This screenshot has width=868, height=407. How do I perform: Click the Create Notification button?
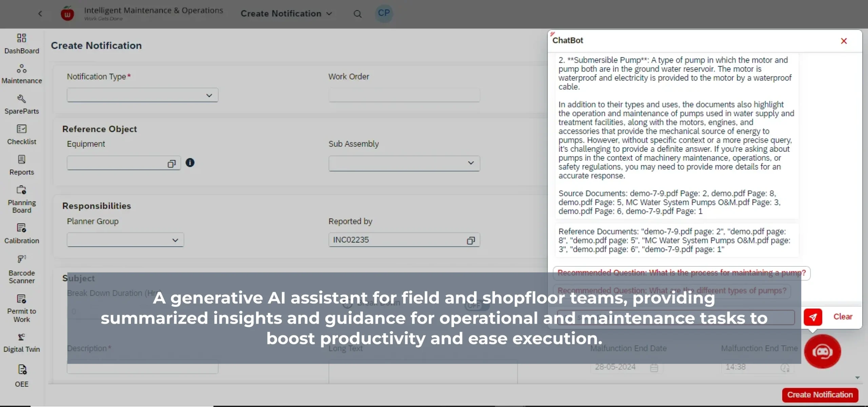[821, 394]
